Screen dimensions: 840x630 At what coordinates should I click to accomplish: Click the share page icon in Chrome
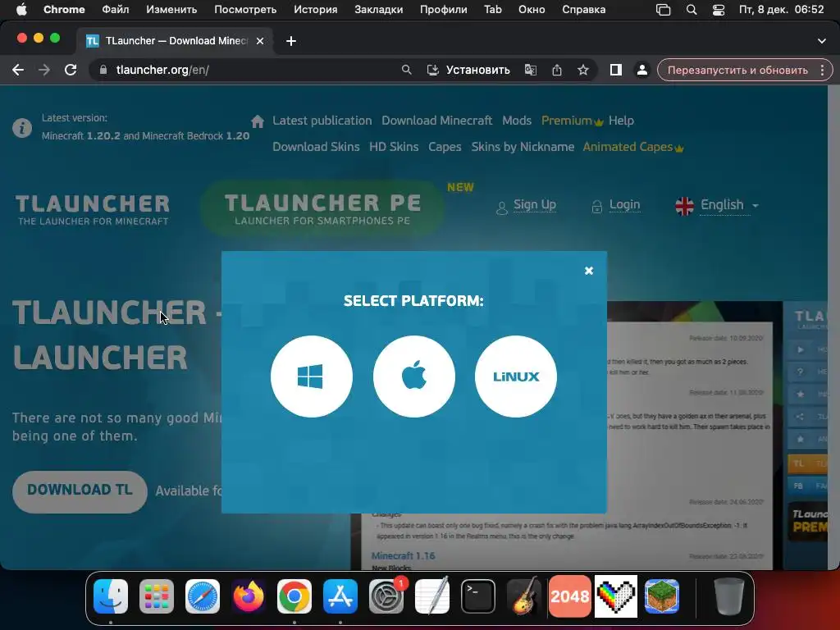(x=557, y=70)
